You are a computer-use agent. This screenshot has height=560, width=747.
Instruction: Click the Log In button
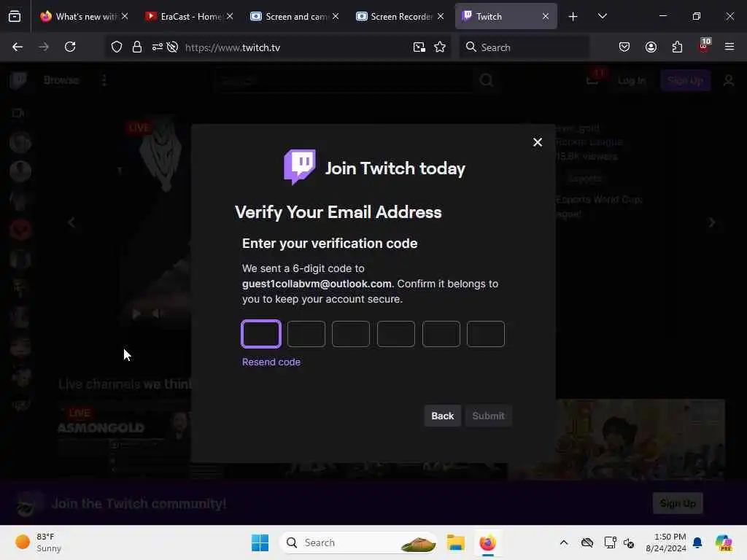[632, 80]
